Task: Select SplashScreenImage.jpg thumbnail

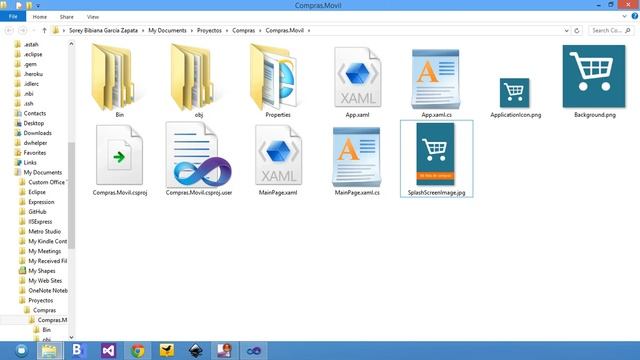Action: coord(435,154)
